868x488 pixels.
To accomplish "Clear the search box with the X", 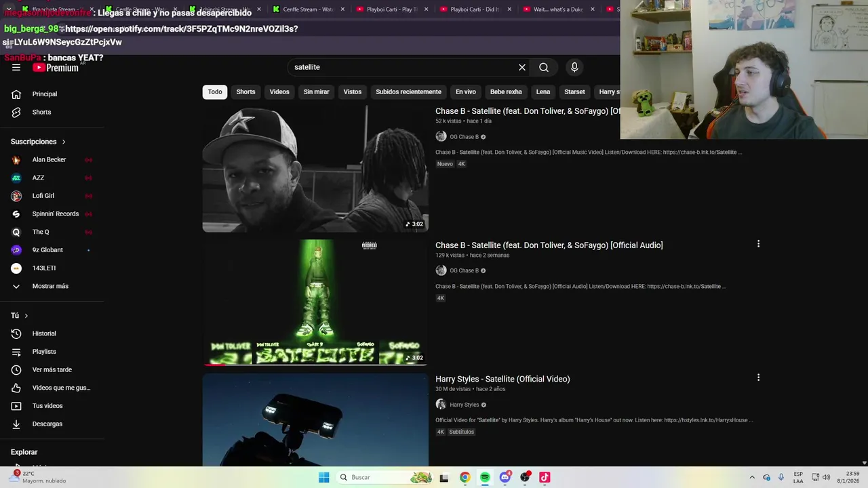I will pos(522,67).
